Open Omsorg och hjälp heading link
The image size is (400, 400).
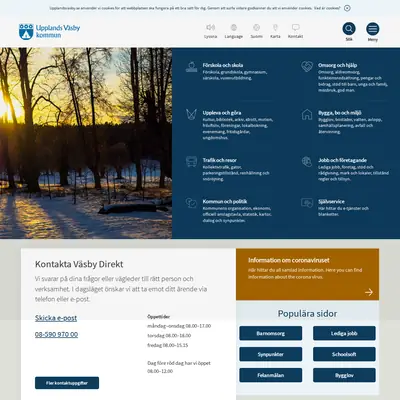point(337,65)
